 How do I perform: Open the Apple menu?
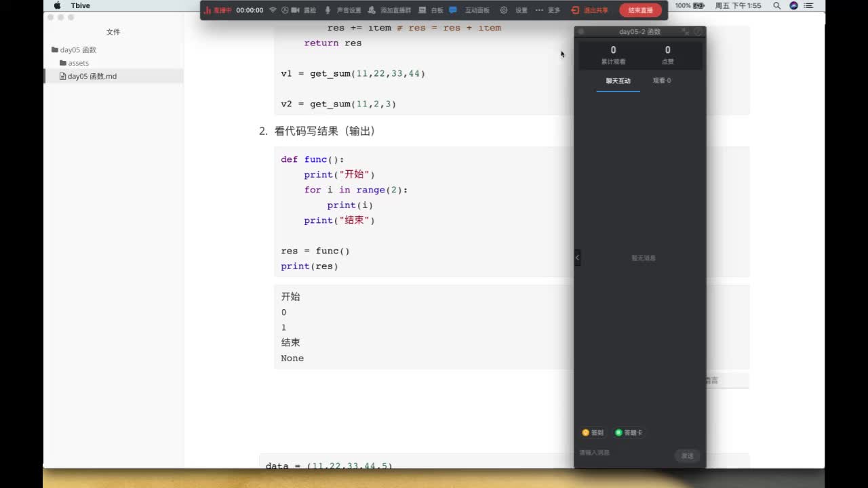point(57,5)
